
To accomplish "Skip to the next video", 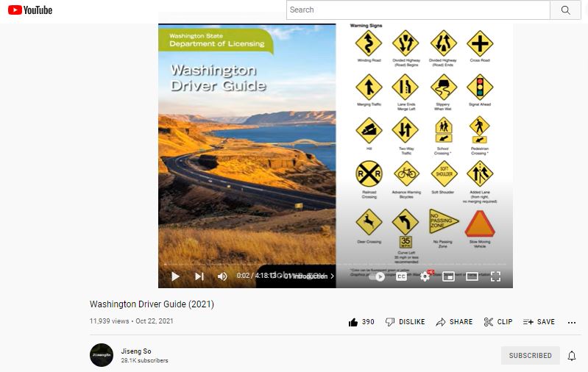I will point(199,276).
